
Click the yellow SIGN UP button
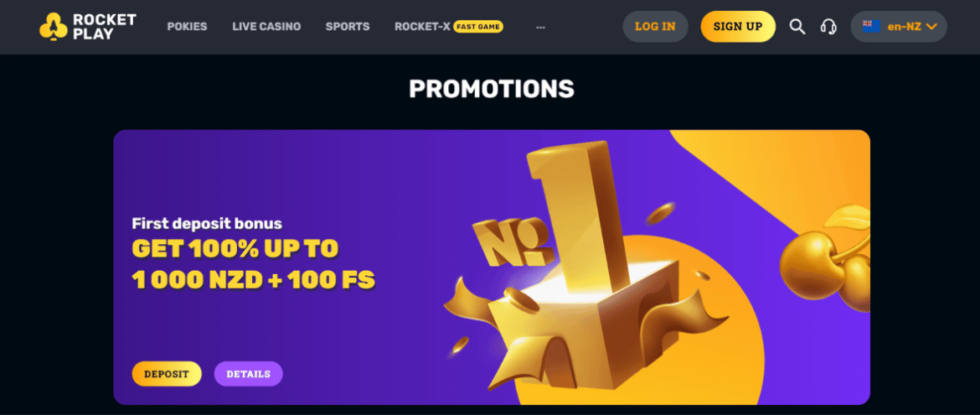pyautogui.click(x=737, y=26)
